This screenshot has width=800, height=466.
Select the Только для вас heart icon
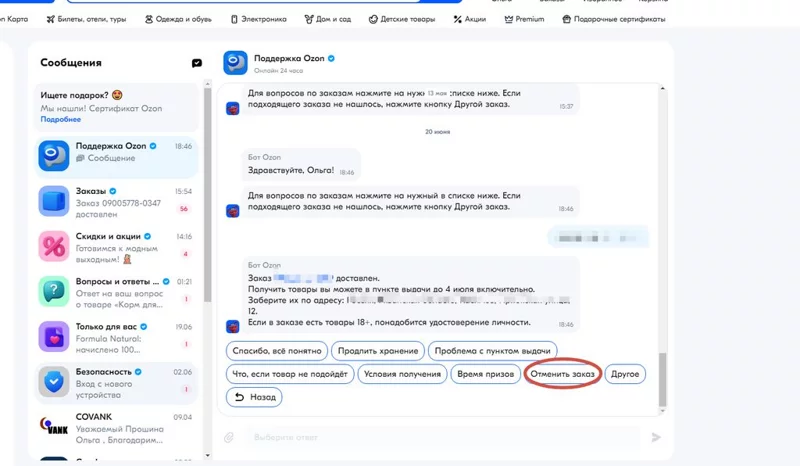[x=53, y=336]
